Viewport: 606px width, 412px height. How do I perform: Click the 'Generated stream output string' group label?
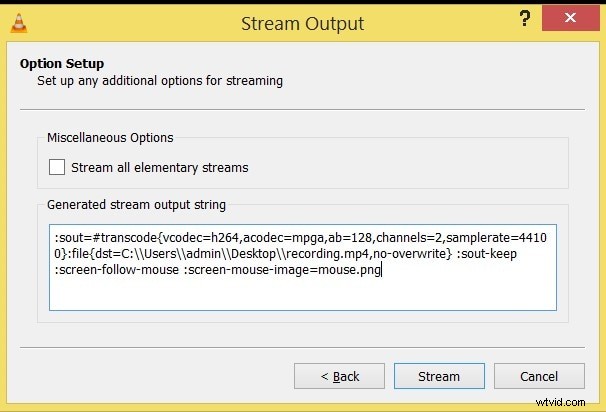tap(136, 204)
